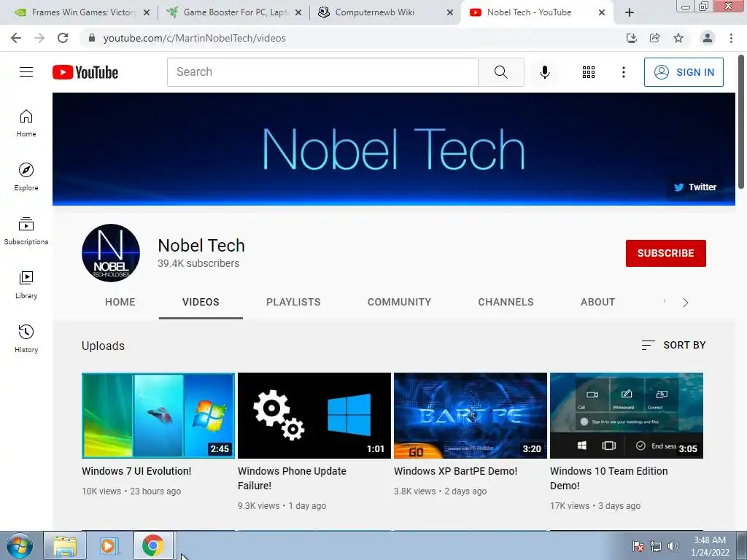
Task: Switch to Game Booster For PC tab
Action: [x=233, y=12]
